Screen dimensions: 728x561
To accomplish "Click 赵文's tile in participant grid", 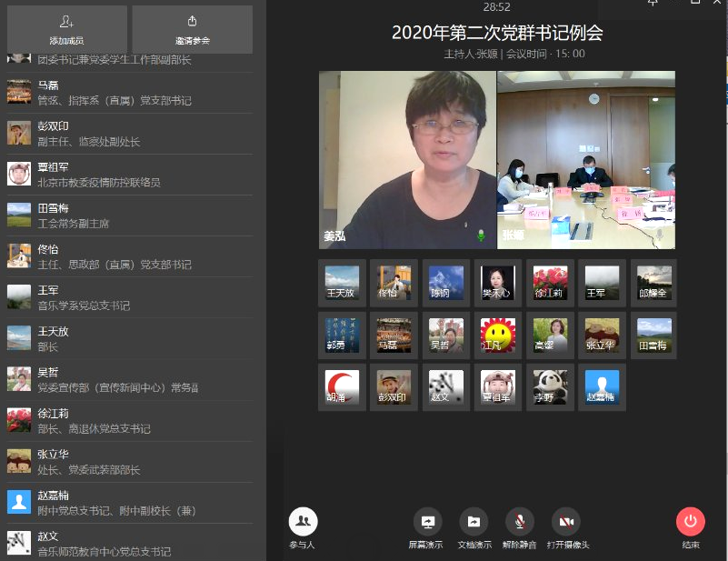I will 445,387.
